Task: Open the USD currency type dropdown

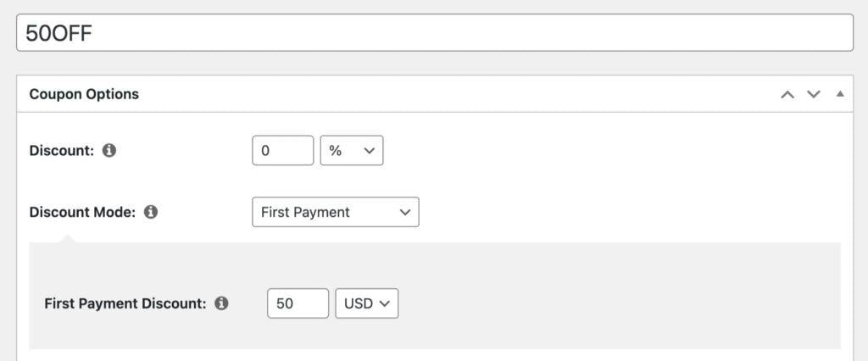Action: point(366,303)
